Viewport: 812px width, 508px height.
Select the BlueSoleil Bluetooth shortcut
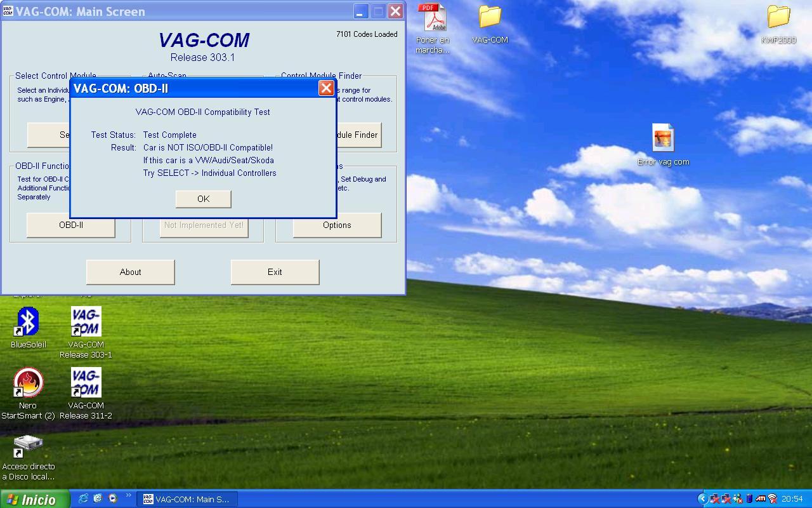[x=28, y=328]
